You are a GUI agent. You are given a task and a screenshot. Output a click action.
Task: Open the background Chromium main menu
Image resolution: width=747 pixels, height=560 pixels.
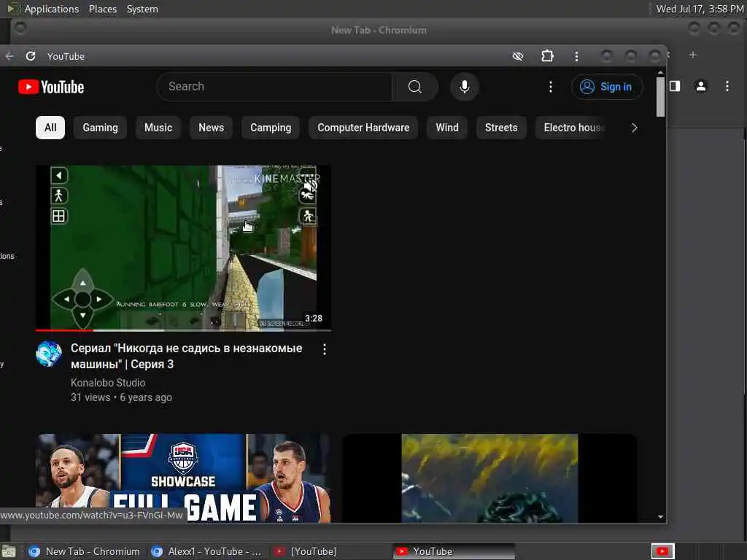pyautogui.click(x=727, y=86)
